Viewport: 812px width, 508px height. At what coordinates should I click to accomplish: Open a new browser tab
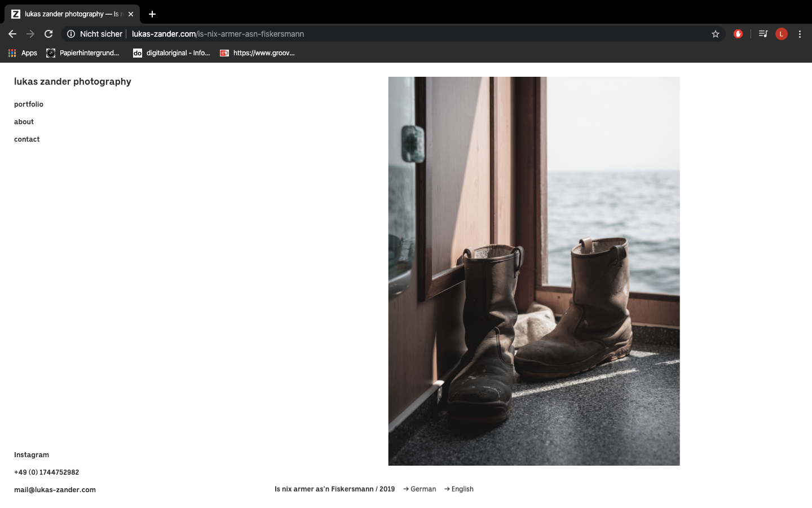point(152,14)
